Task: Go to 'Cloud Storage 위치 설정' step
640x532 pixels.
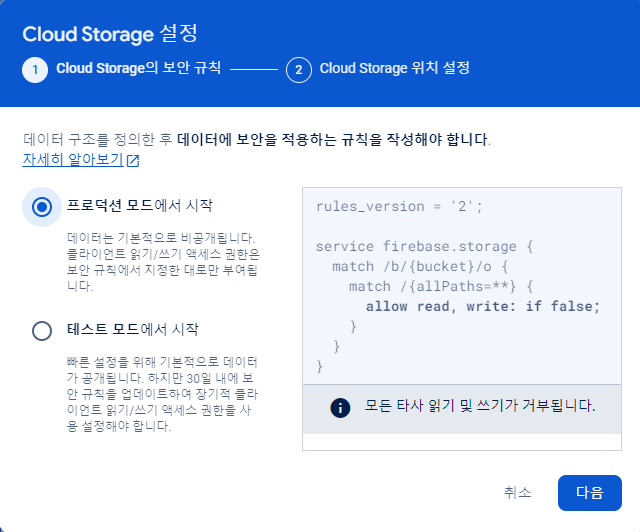Action: 394,69
